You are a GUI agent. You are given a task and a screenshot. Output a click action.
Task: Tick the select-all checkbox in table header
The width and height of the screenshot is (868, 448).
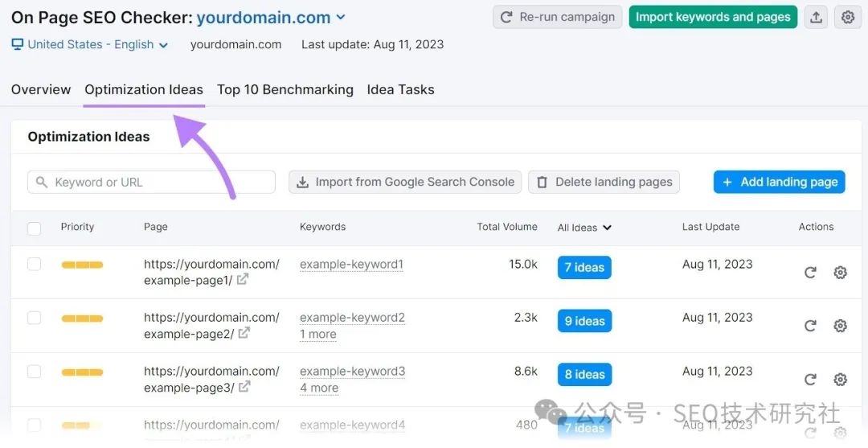click(34, 228)
